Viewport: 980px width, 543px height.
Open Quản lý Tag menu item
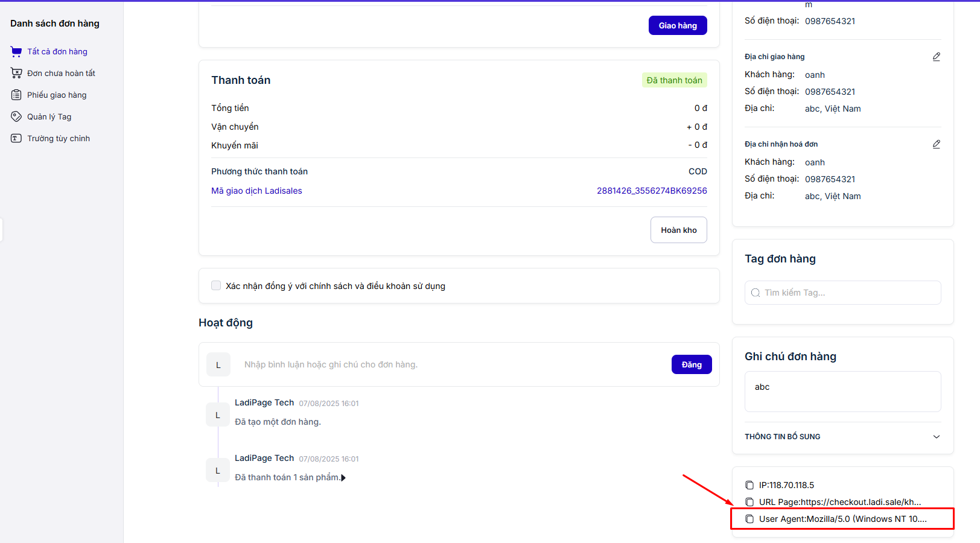[49, 117]
